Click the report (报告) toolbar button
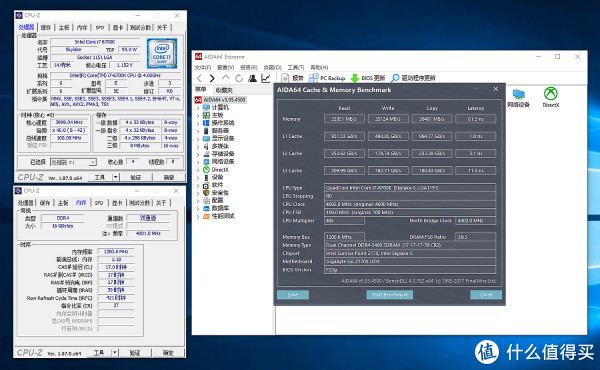600x370 pixels. [293, 78]
